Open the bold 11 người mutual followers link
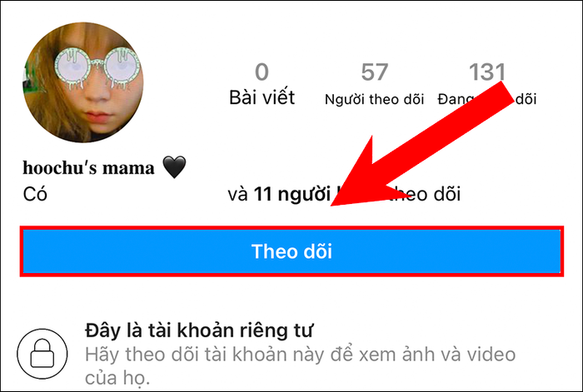 pos(292,194)
